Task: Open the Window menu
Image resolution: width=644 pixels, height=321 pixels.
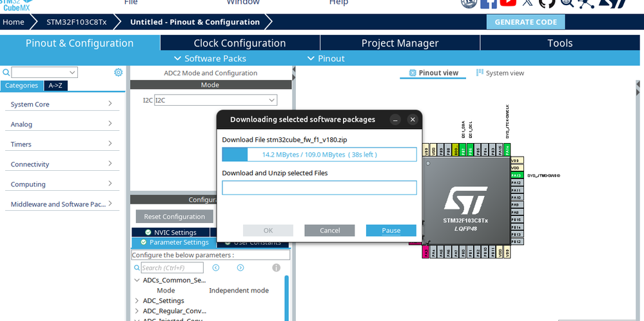Action: tap(243, 2)
